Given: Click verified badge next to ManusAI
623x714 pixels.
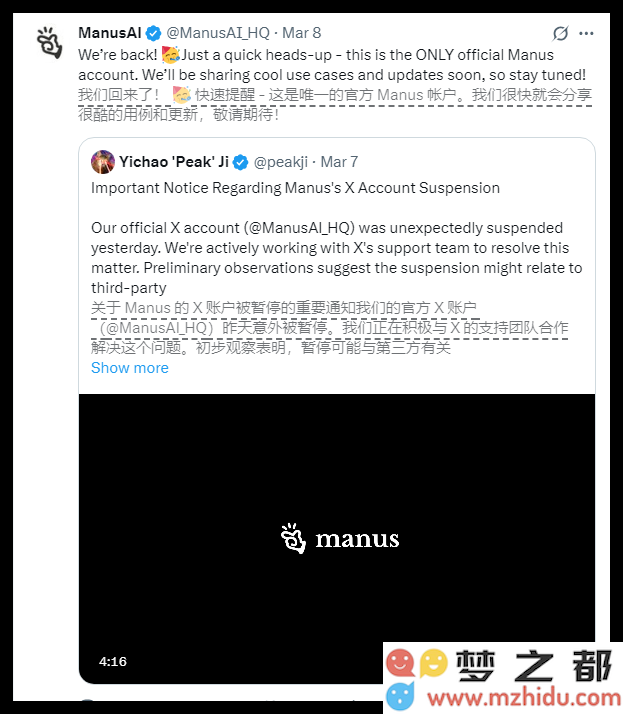Looking at the screenshot, I should [153, 33].
